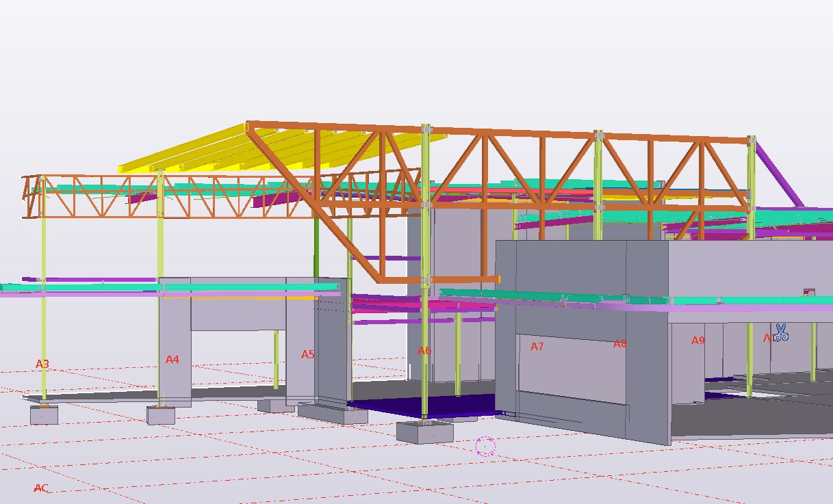This screenshot has width=833, height=504.
Task: Pick the dark green column behind the truss
Action: coord(316,246)
